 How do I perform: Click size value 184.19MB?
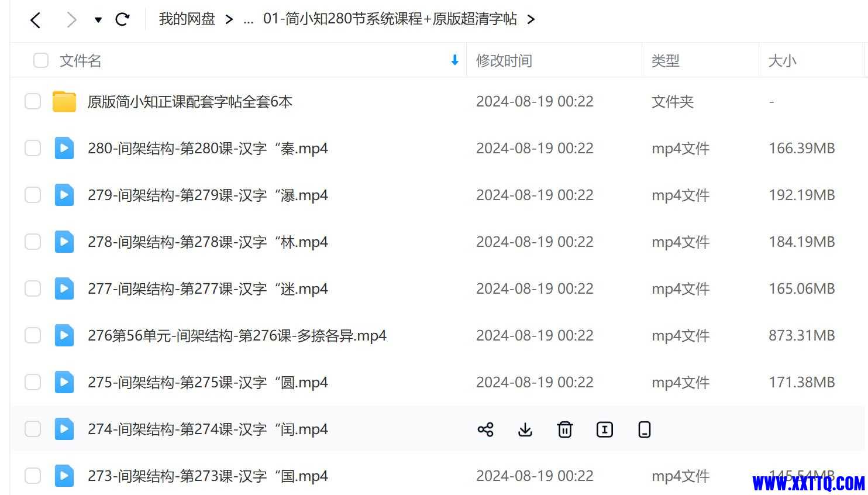802,242
